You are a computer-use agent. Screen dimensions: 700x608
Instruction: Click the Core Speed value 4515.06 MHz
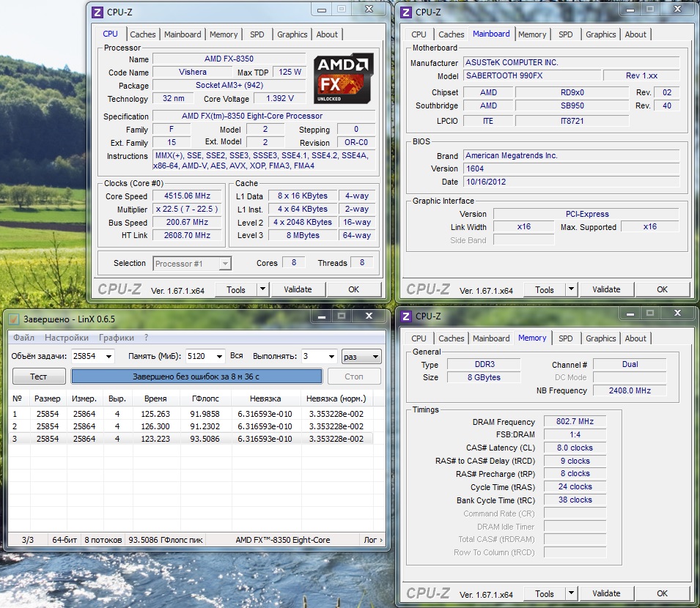pyautogui.click(x=187, y=196)
